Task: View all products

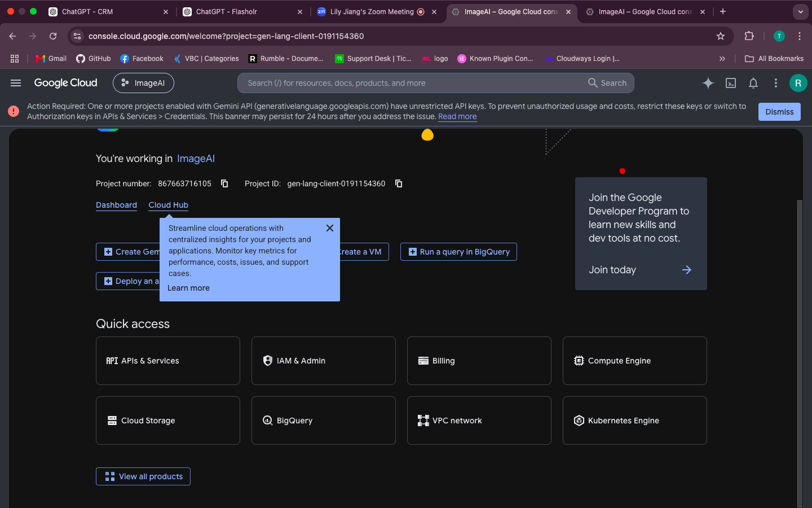Action: click(x=143, y=476)
